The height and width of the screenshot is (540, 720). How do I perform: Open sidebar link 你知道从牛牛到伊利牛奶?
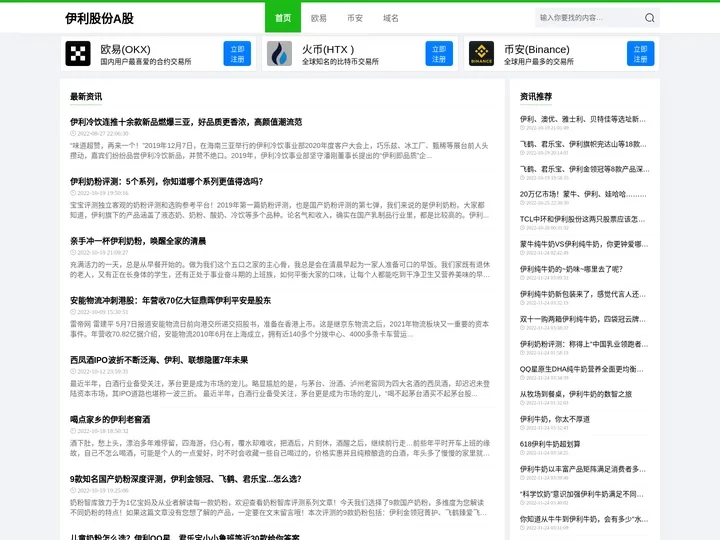tap(584, 519)
